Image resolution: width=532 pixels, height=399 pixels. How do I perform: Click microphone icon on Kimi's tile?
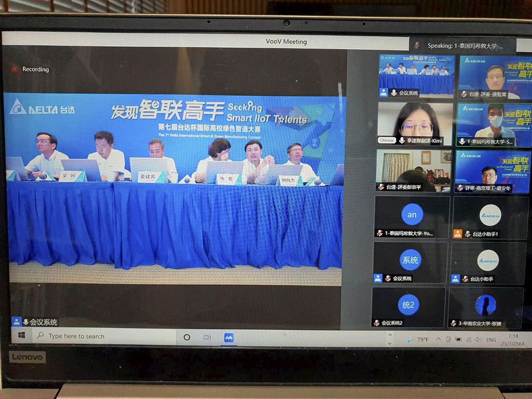402,140
